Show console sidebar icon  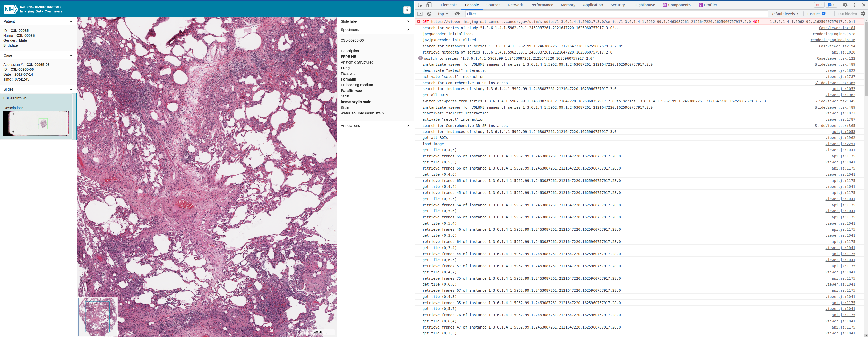click(420, 14)
